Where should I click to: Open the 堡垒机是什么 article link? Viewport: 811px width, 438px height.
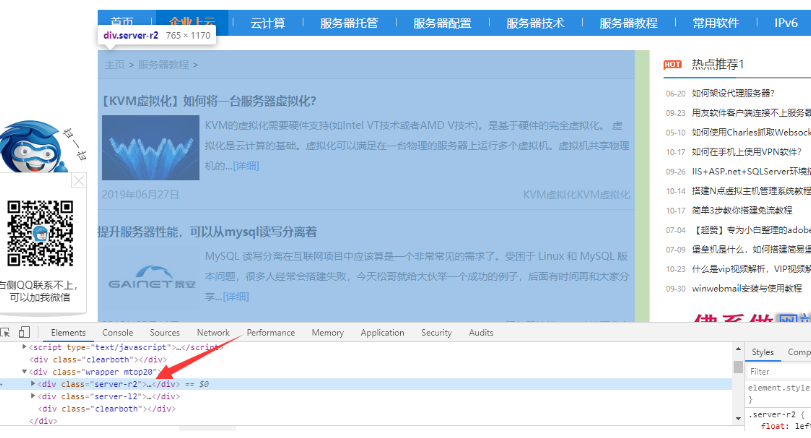pos(751,250)
